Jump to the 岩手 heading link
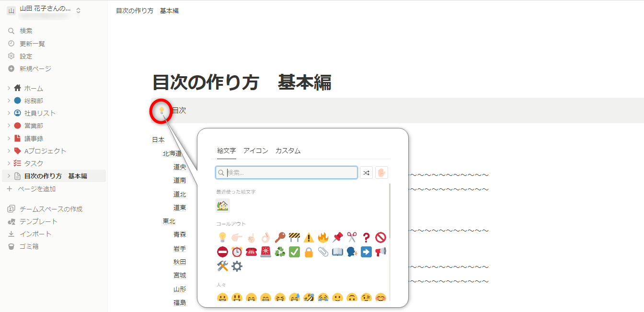 (180, 248)
